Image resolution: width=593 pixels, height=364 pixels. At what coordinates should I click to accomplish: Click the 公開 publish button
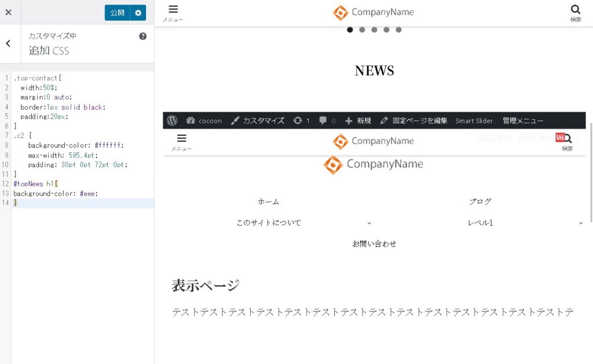[118, 13]
